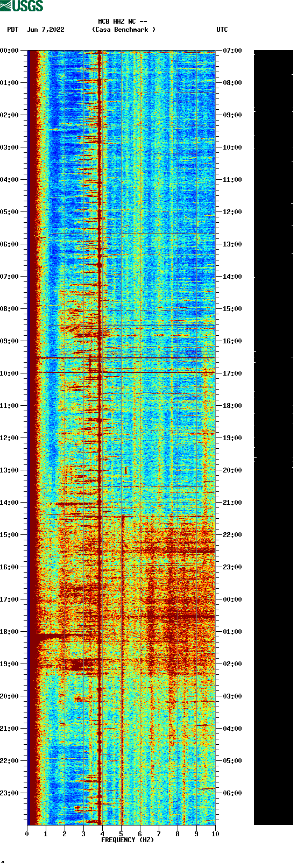
Task: Click the '0' frequency axis label
Action: tap(27, 834)
